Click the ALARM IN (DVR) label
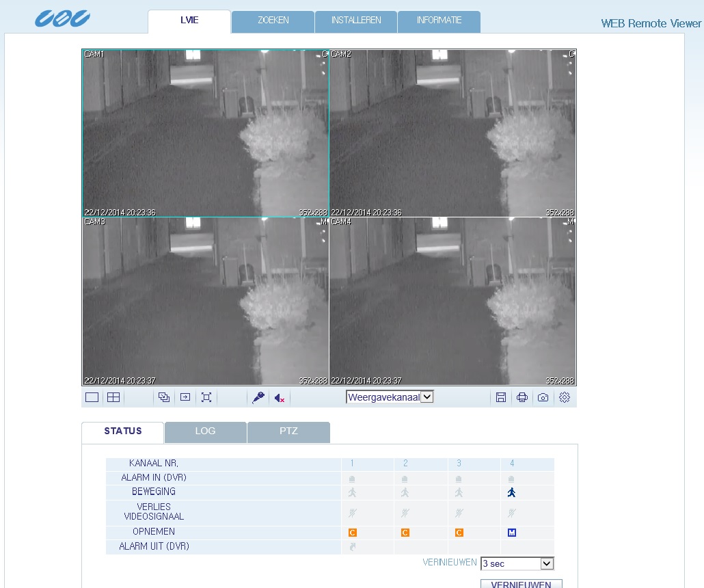This screenshot has width=704, height=588. 154,478
